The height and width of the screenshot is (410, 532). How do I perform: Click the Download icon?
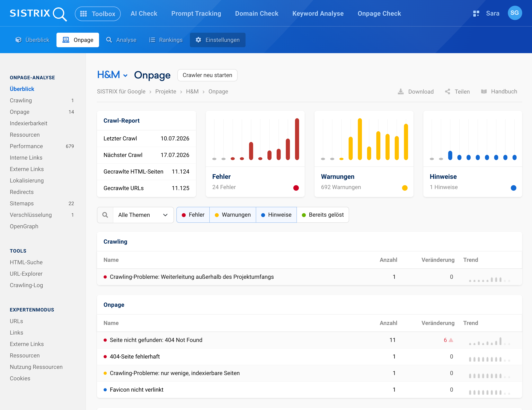(401, 92)
